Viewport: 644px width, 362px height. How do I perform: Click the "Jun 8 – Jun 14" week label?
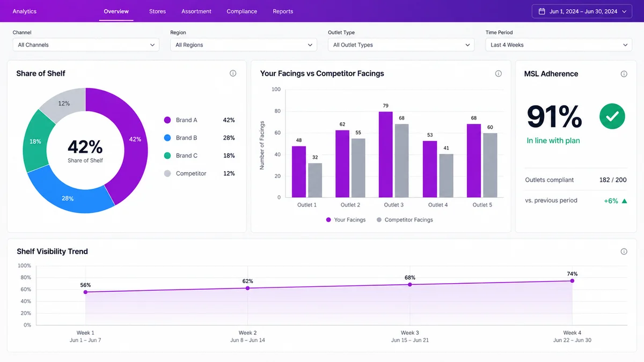coord(247,341)
